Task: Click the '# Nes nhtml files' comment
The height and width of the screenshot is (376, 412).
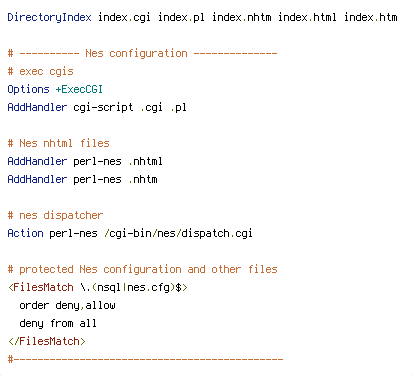Action: pos(58,143)
